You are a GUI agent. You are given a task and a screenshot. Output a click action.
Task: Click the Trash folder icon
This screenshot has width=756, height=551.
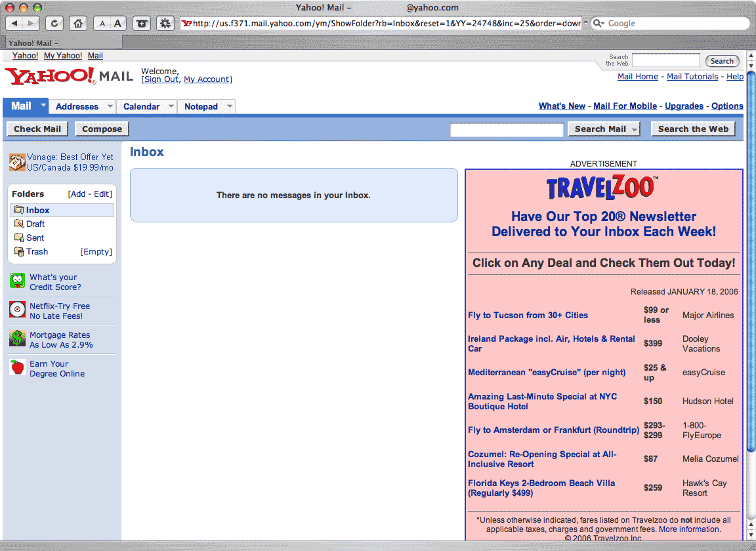(x=19, y=251)
